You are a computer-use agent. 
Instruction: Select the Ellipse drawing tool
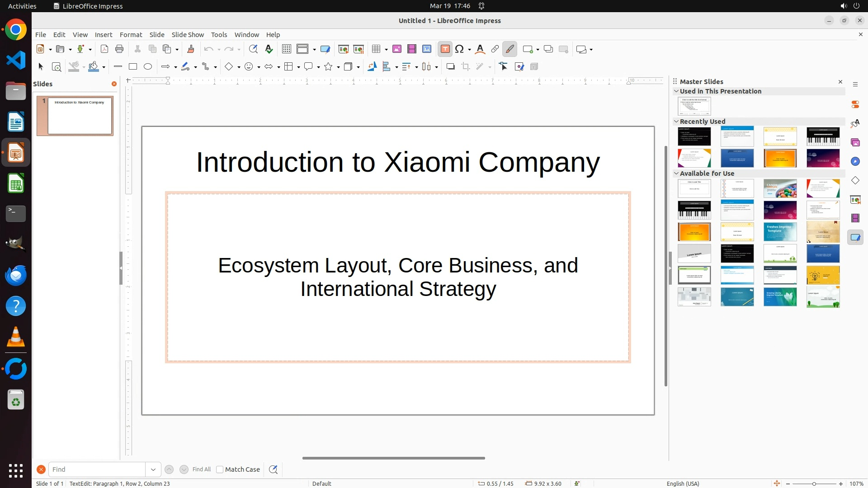tap(148, 67)
